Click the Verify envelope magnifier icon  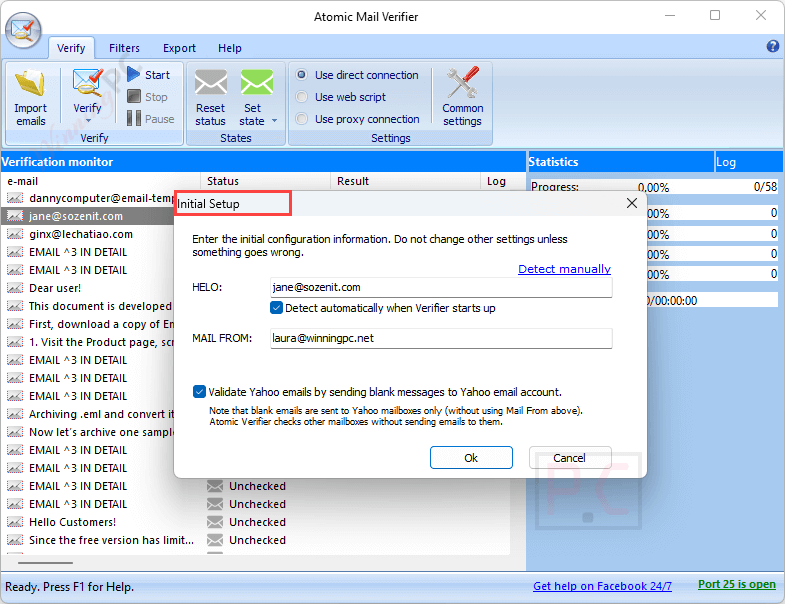click(87, 83)
